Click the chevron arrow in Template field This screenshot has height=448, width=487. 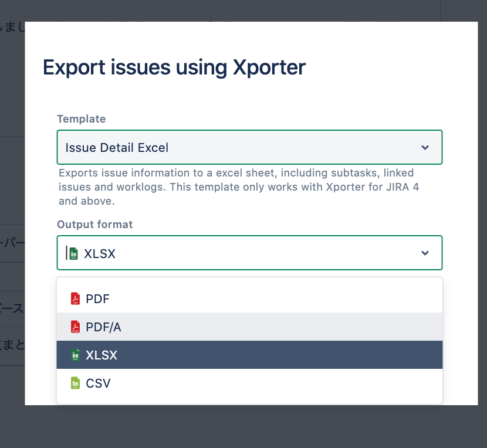pos(425,147)
